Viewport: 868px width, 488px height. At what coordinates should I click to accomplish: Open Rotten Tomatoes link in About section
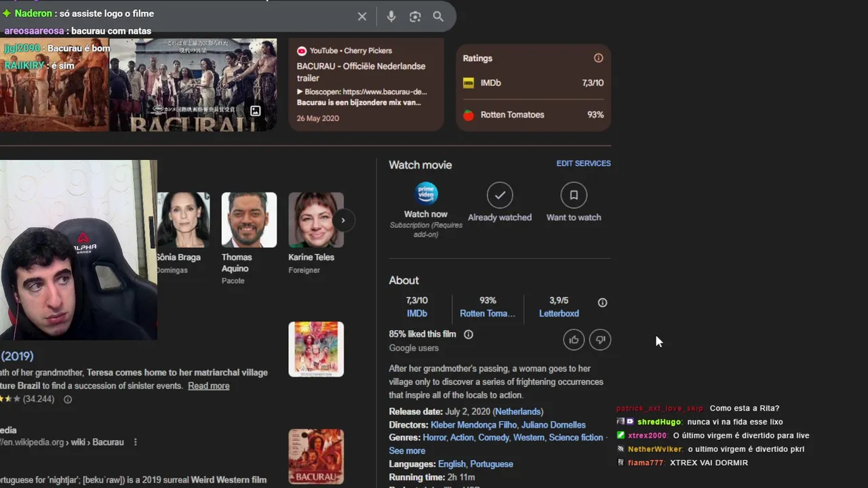point(488,314)
